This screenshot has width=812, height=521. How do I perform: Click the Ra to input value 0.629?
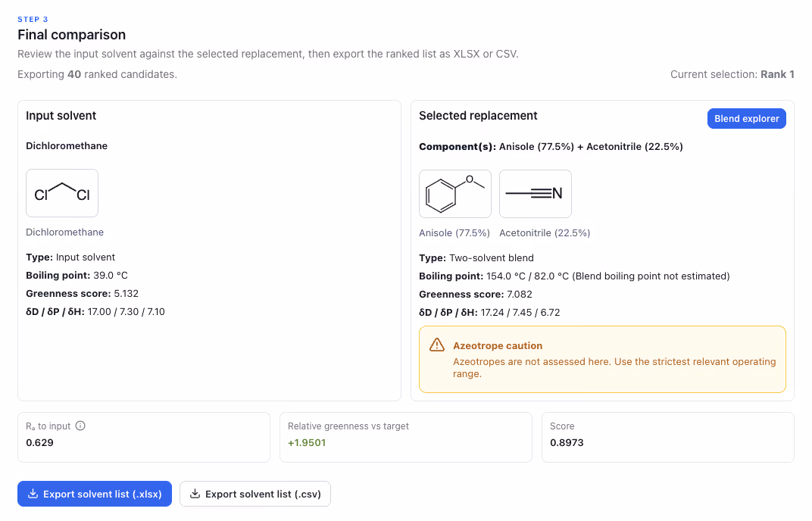pos(40,443)
